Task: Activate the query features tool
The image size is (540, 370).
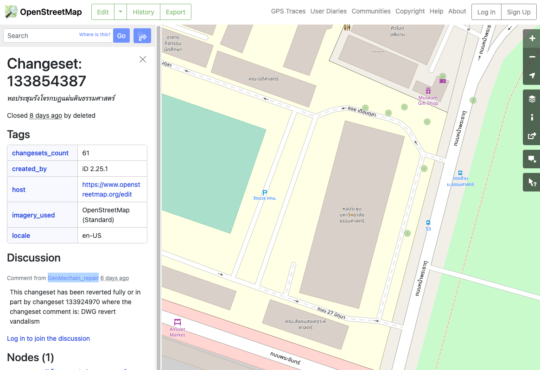Action: (x=532, y=183)
